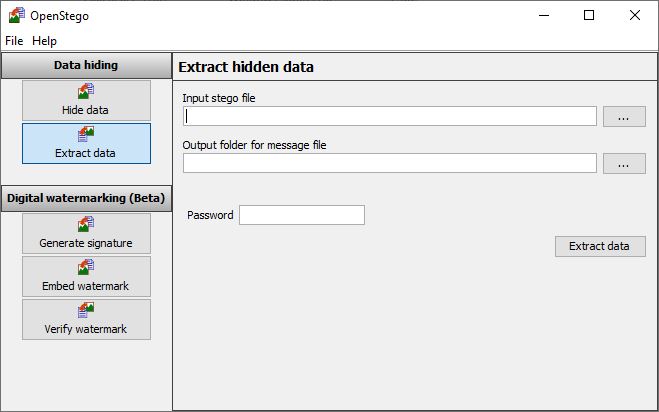Click into the Password field
Viewport: 659px width, 412px height.
coord(302,215)
